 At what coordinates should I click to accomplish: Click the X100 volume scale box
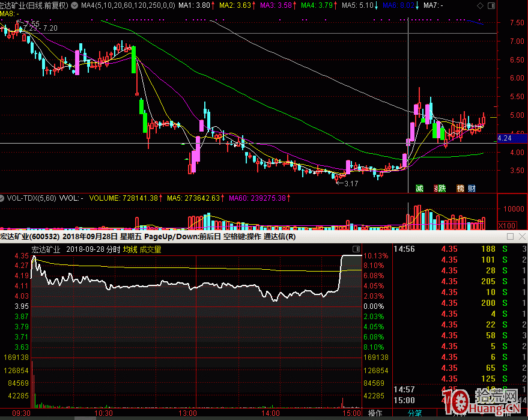pos(507,225)
